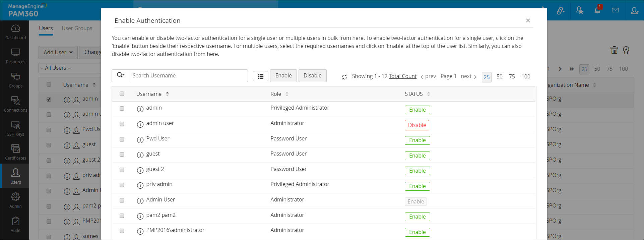Click info icon next to admin user

(x=140, y=124)
